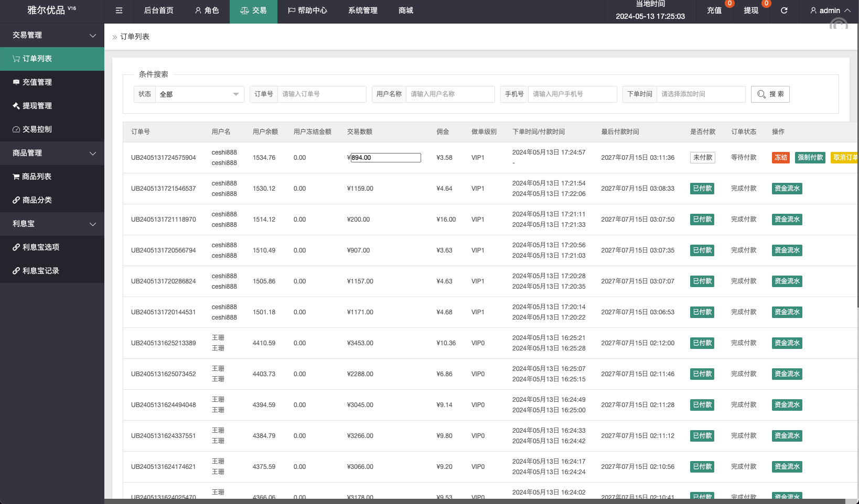Open 商品分类 in the sidebar
The image size is (859, 504).
(37, 200)
